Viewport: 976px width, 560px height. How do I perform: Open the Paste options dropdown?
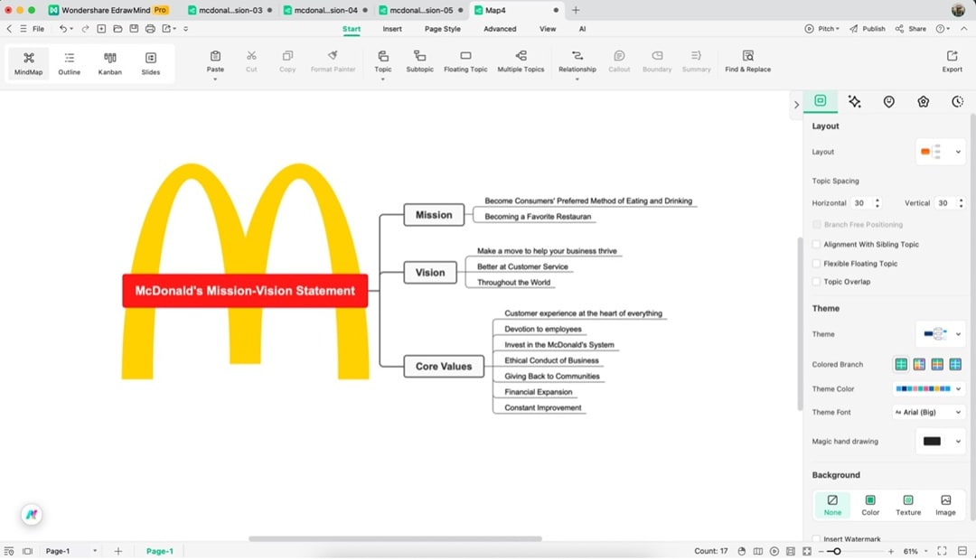(x=215, y=79)
